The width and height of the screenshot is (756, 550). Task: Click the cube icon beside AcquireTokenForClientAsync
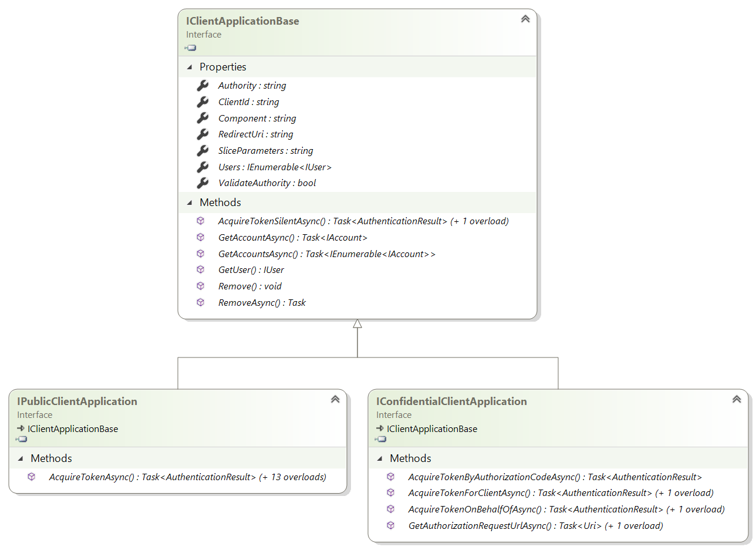coord(391,492)
